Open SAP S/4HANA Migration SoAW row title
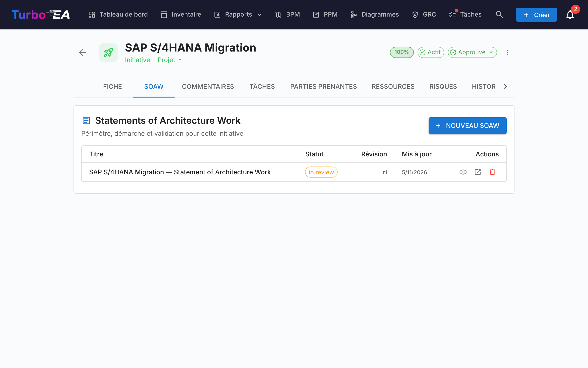Viewport: 588px width, 368px height. [x=180, y=172]
